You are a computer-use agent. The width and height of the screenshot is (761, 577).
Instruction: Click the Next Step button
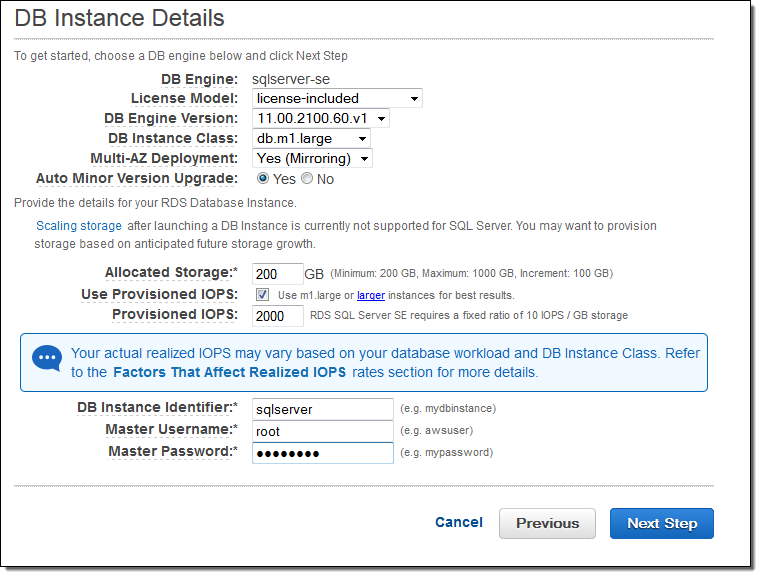click(x=661, y=523)
